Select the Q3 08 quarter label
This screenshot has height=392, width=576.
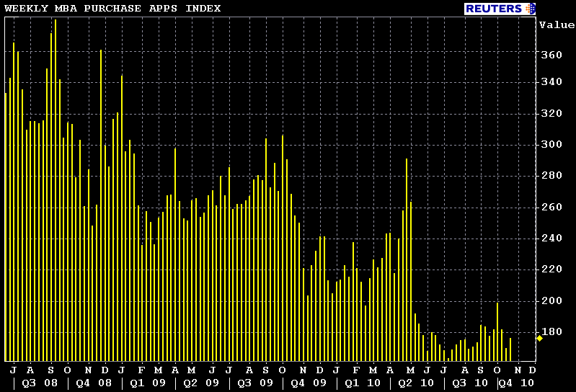40,383
